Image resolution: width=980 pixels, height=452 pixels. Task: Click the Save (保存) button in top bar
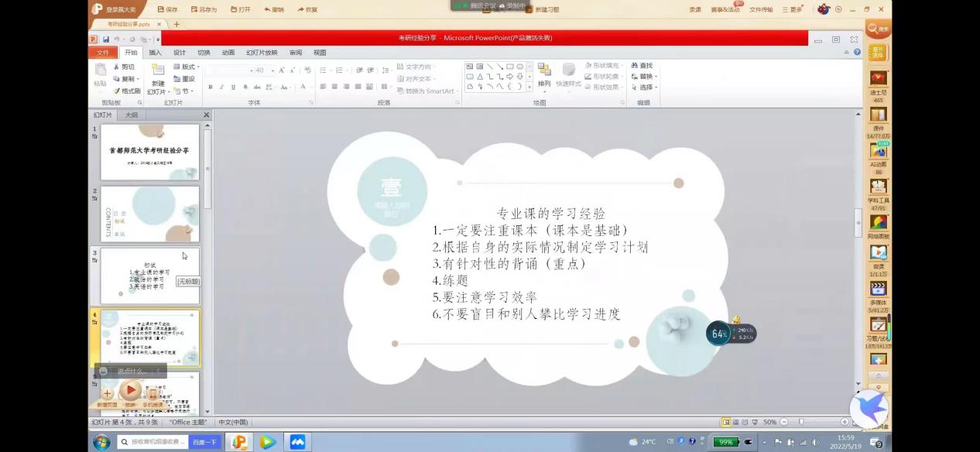pyautogui.click(x=167, y=9)
